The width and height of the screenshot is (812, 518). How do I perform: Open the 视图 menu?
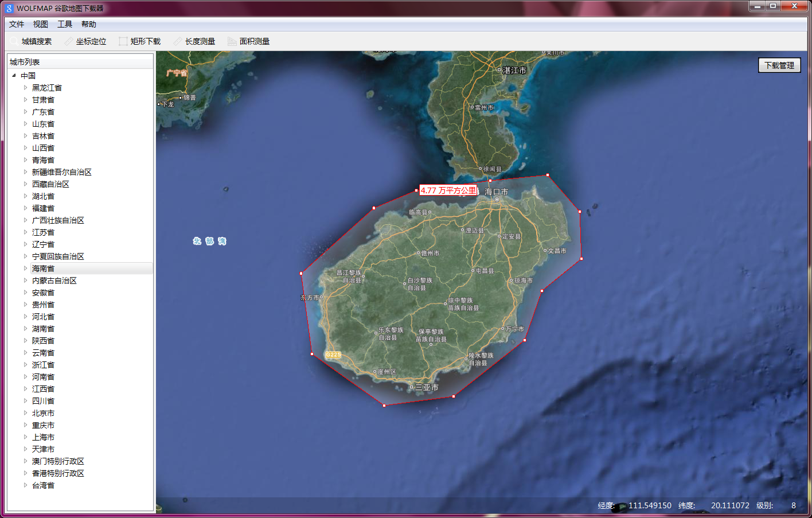[x=40, y=24]
